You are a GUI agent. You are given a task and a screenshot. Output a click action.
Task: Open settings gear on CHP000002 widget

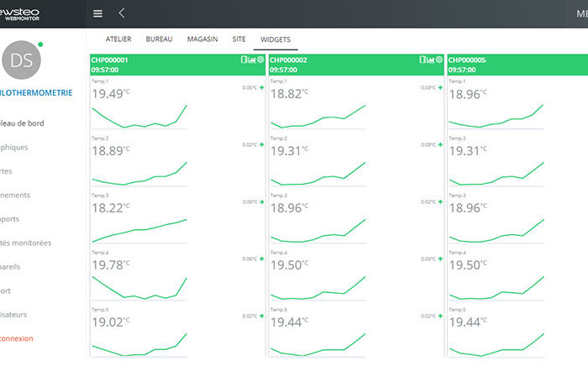click(x=439, y=60)
